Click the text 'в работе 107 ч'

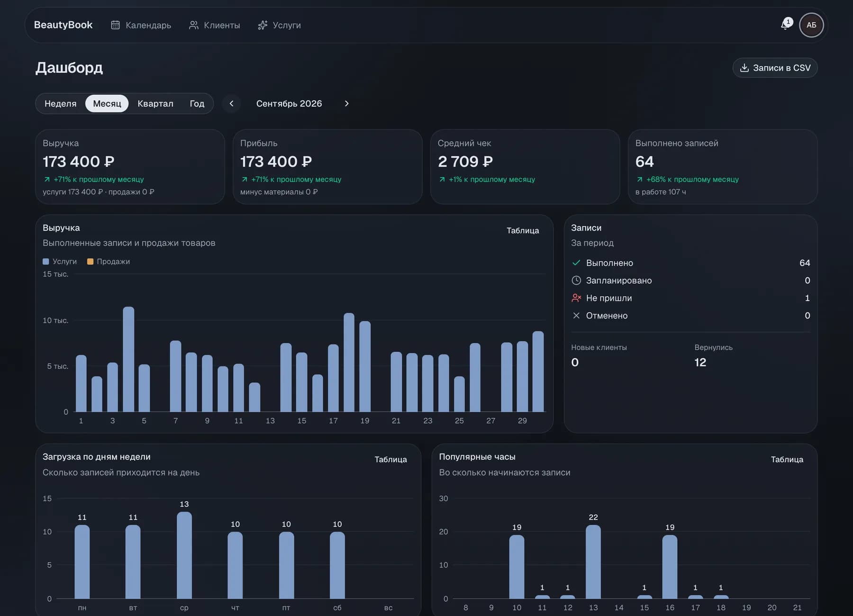(x=661, y=192)
